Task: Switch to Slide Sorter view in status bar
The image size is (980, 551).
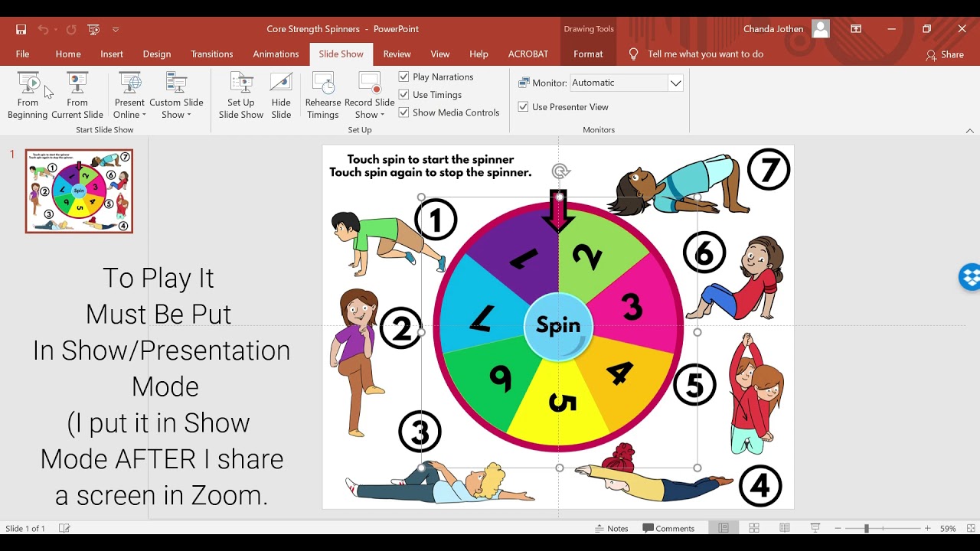Action: click(x=754, y=528)
